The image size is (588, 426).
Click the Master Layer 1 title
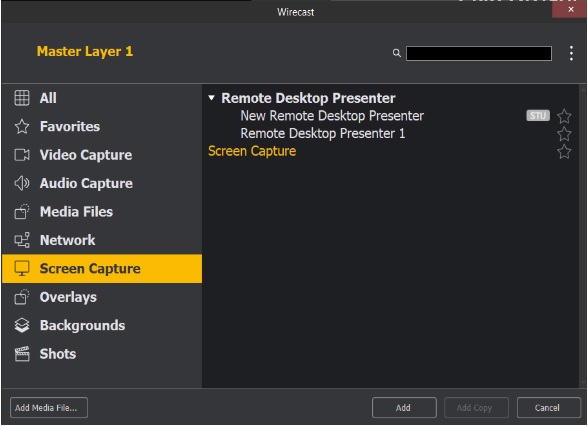pyautogui.click(x=85, y=51)
